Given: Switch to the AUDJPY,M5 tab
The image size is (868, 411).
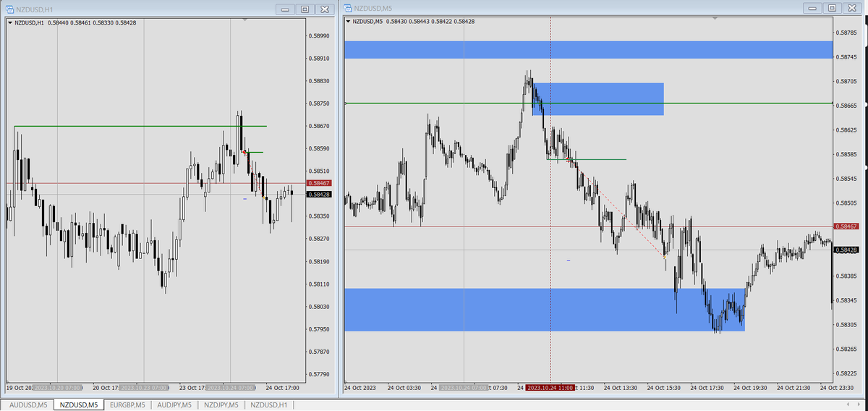Looking at the screenshot, I should [174, 404].
